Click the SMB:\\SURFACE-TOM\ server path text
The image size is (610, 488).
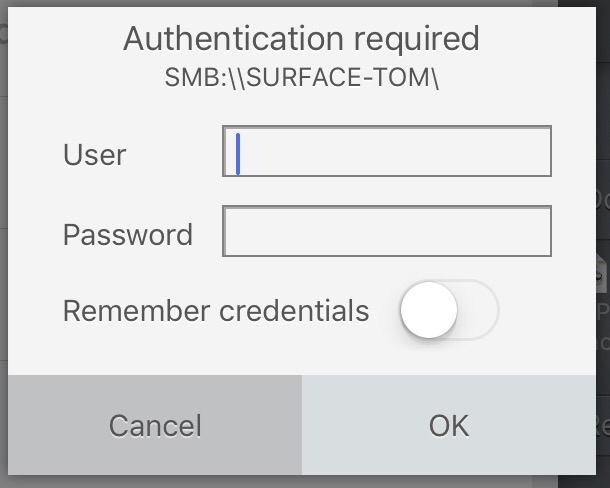coord(301,79)
